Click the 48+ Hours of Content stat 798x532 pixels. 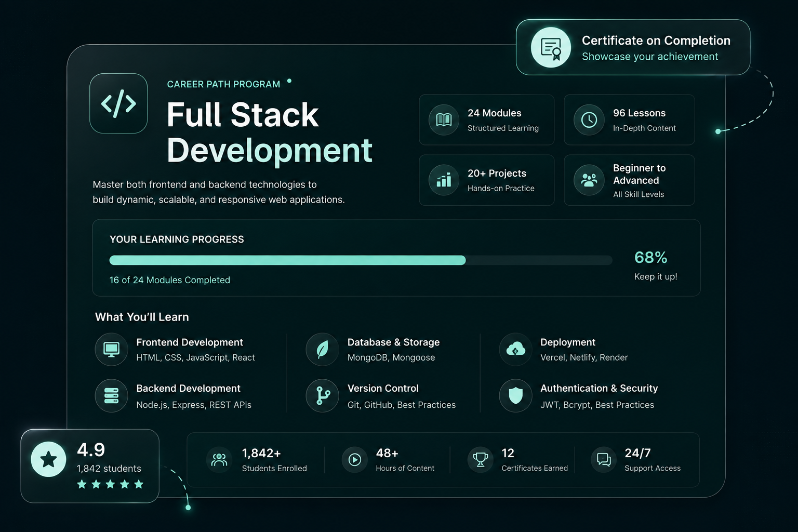coord(388,460)
